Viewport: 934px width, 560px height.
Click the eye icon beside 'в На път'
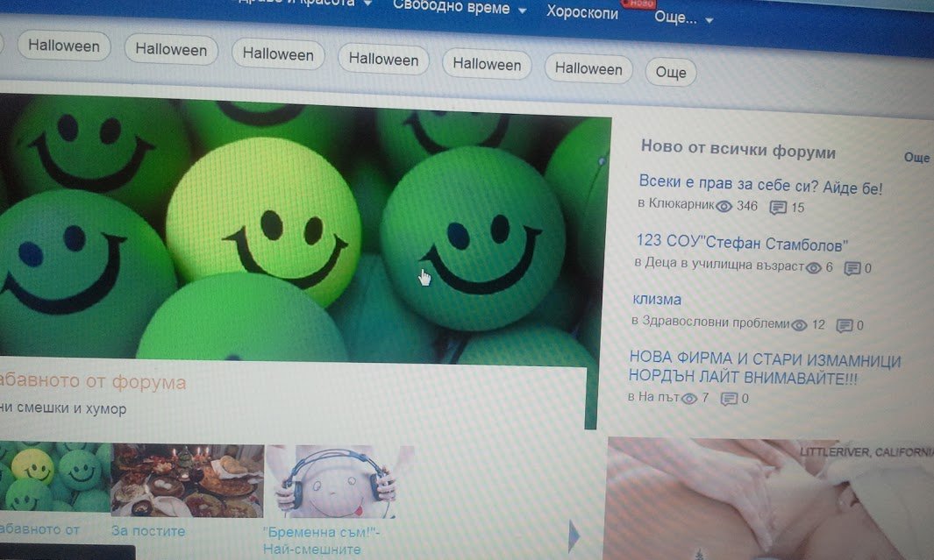[x=689, y=399]
